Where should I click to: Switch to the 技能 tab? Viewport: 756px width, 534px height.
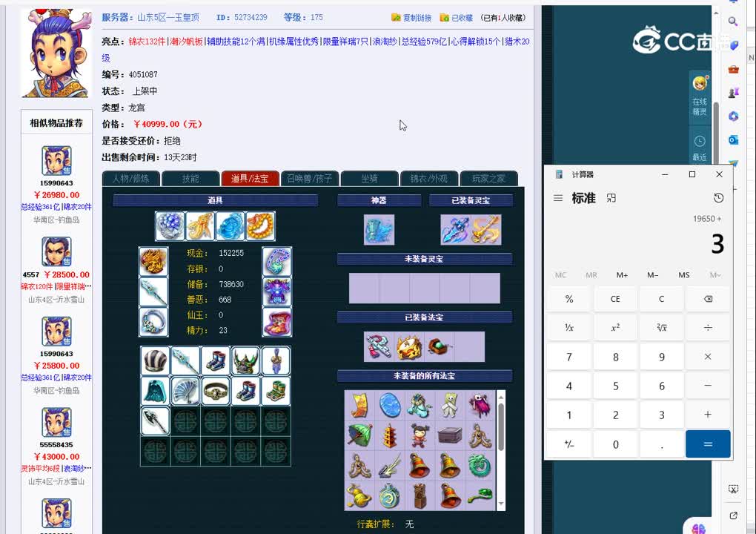(190, 179)
